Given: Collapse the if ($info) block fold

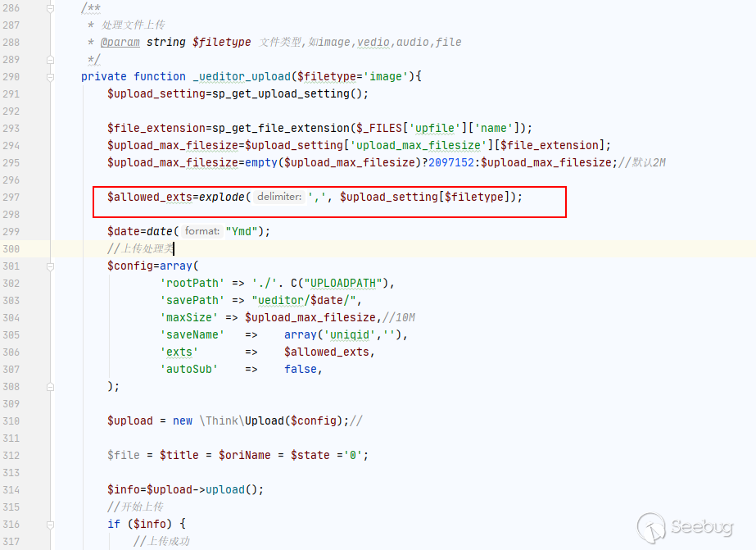Looking at the screenshot, I should click(x=50, y=524).
